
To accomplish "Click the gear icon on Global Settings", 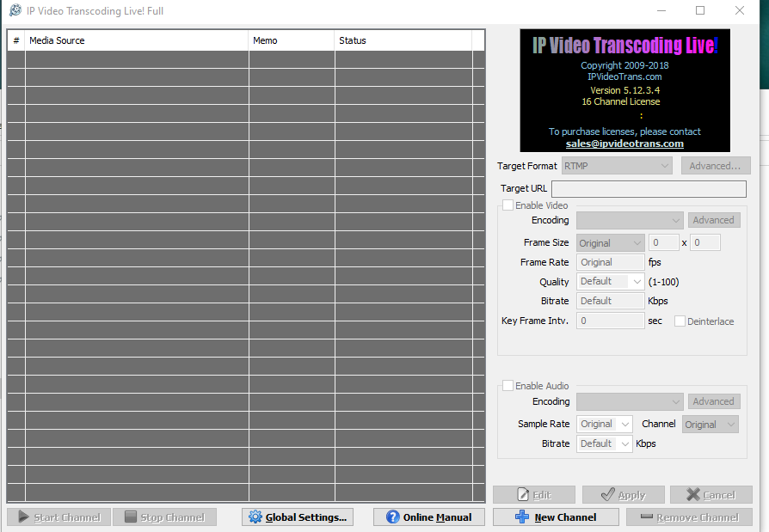I will [x=255, y=517].
